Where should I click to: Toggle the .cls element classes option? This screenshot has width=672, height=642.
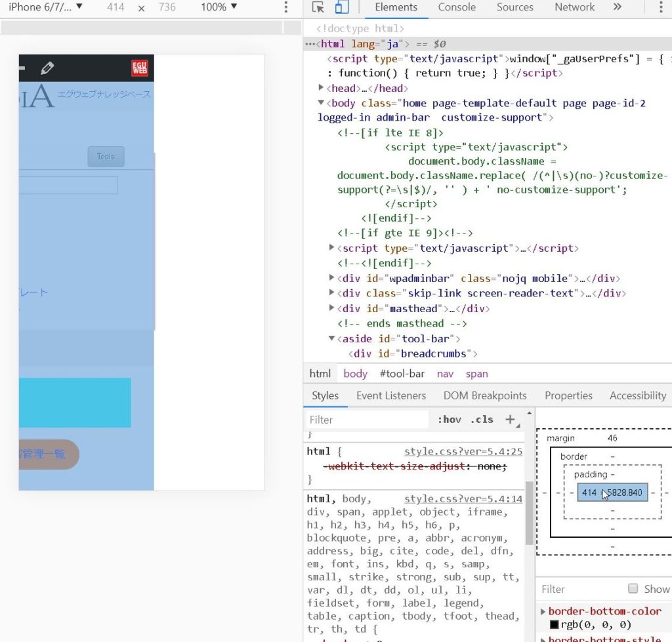point(482,420)
